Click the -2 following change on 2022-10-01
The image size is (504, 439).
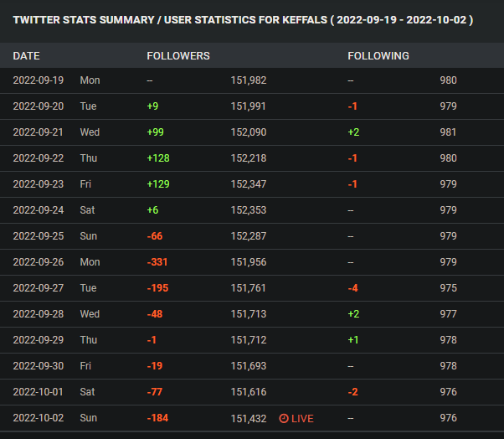pos(354,392)
